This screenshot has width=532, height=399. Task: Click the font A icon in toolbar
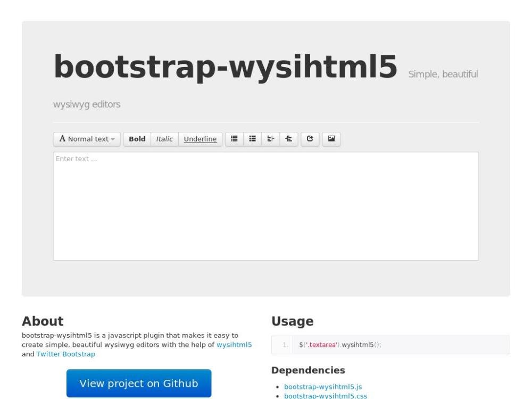click(62, 139)
